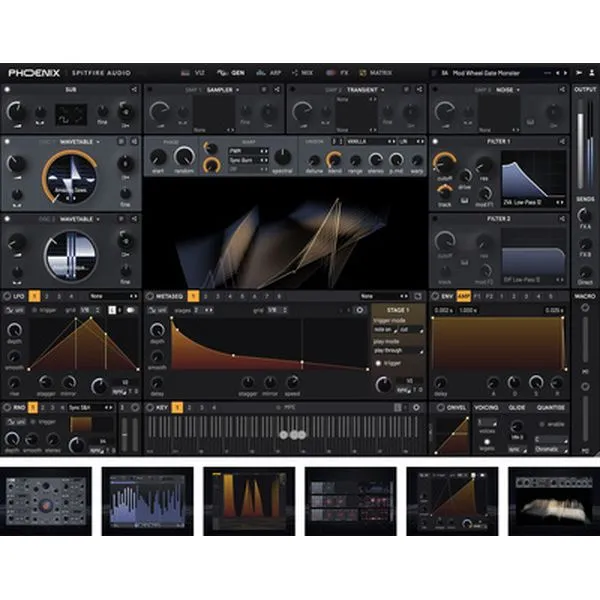Click the RND vertical fader slider
The width and height of the screenshot is (600, 600).
pyautogui.click(x=124, y=435)
